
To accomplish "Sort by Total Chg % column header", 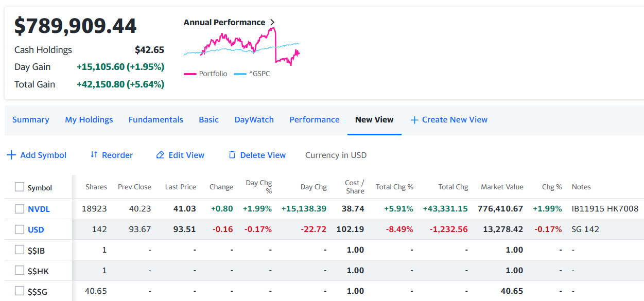I will (394, 187).
